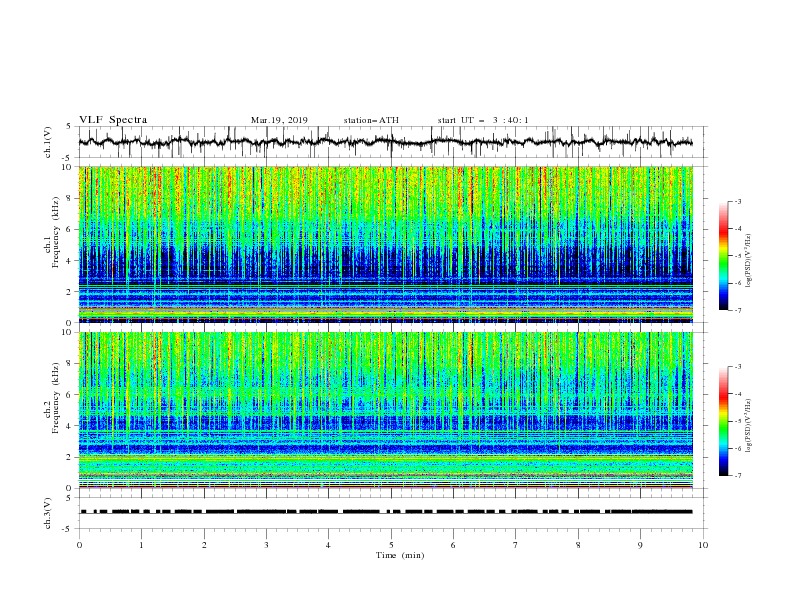Click the "8" tick on the time axis

tap(578, 545)
